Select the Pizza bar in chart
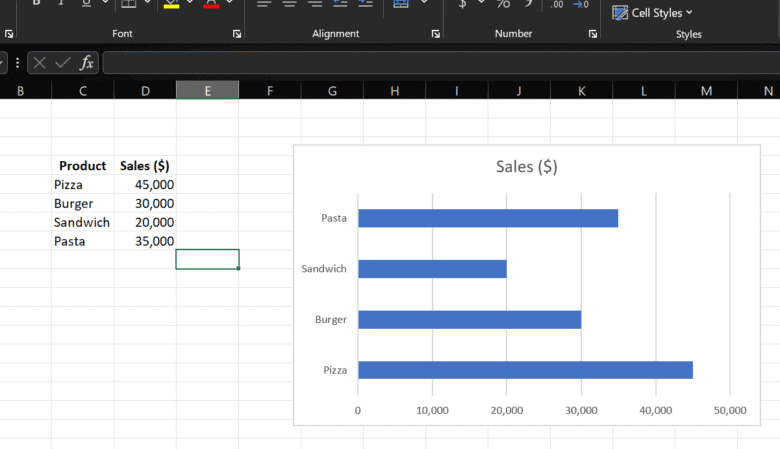The height and width of the screenshot is (449, 780). tap(525, 370)
